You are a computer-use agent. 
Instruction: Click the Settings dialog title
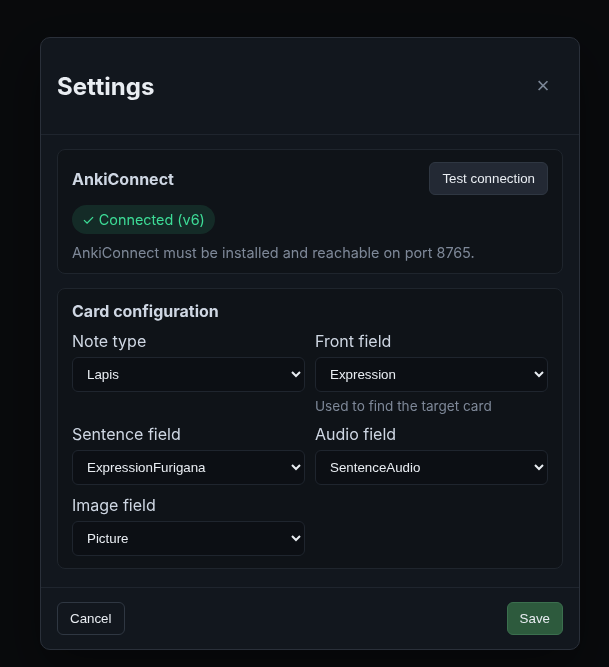click(105, 87)
